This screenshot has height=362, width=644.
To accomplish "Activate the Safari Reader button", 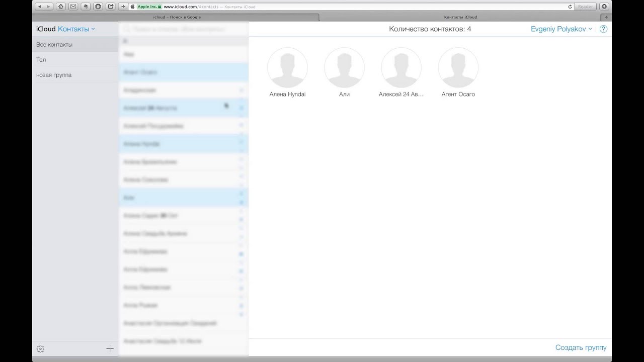I will point(585,7).
